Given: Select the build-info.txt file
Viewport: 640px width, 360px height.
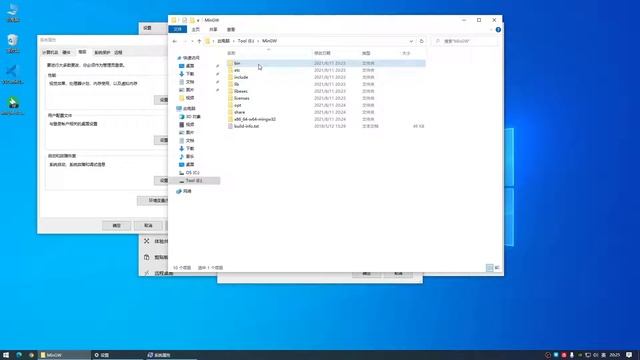Looking at the screenshot, I should tap(326, 126).
